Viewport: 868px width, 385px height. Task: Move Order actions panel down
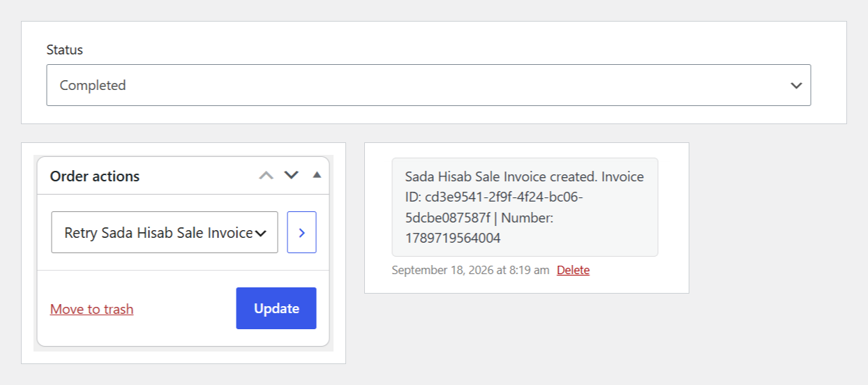click(x=292, y=175)
